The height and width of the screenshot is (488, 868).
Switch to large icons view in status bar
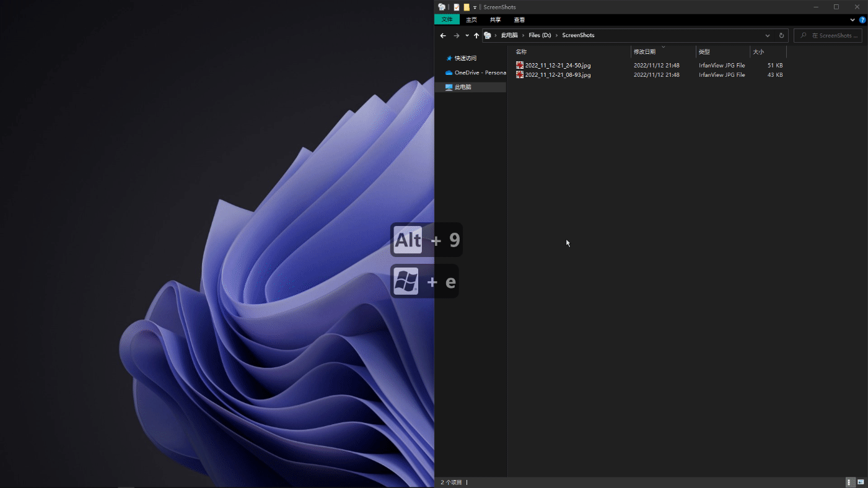[861, 482]
